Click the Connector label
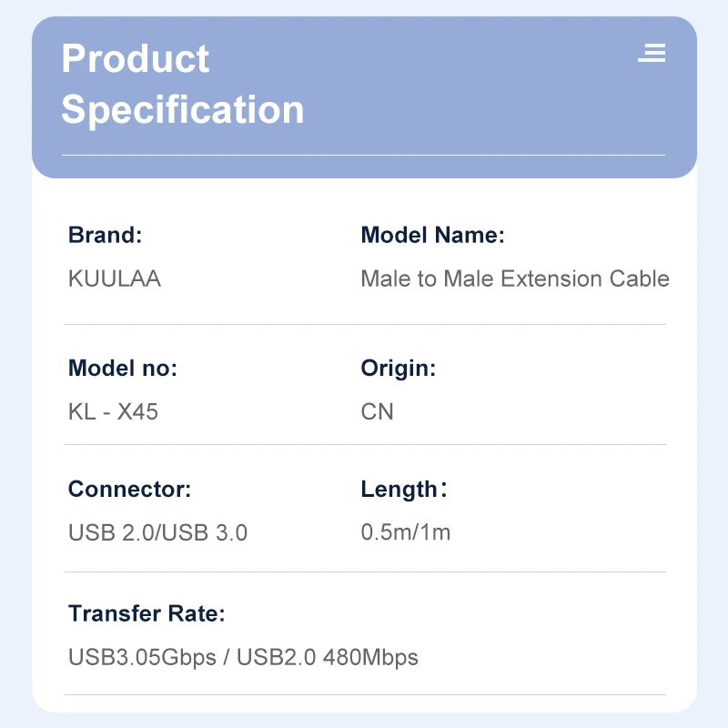The width and height of the screenshot is (728, 728). coord(129,489)
